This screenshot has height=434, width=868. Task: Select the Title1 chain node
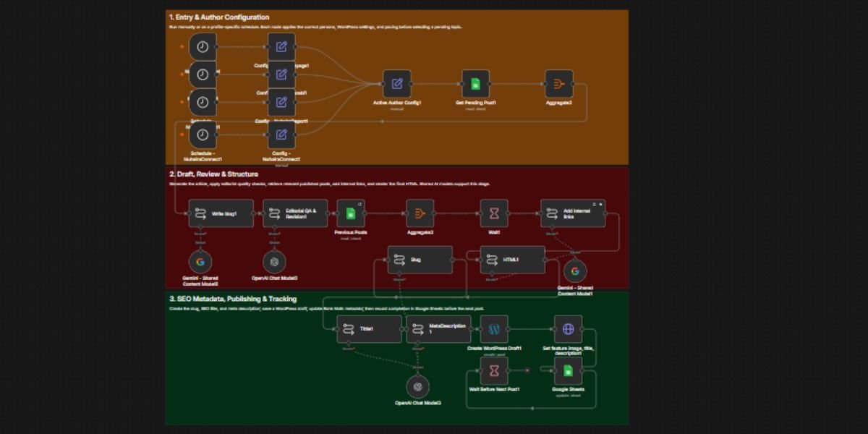pyautogui.click(x=369, y=329)
